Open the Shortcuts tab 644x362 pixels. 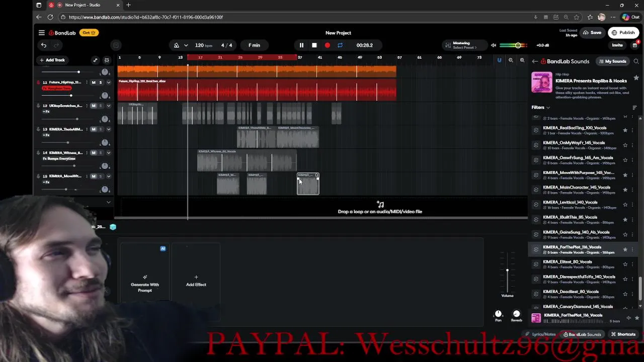coord(623,334)
